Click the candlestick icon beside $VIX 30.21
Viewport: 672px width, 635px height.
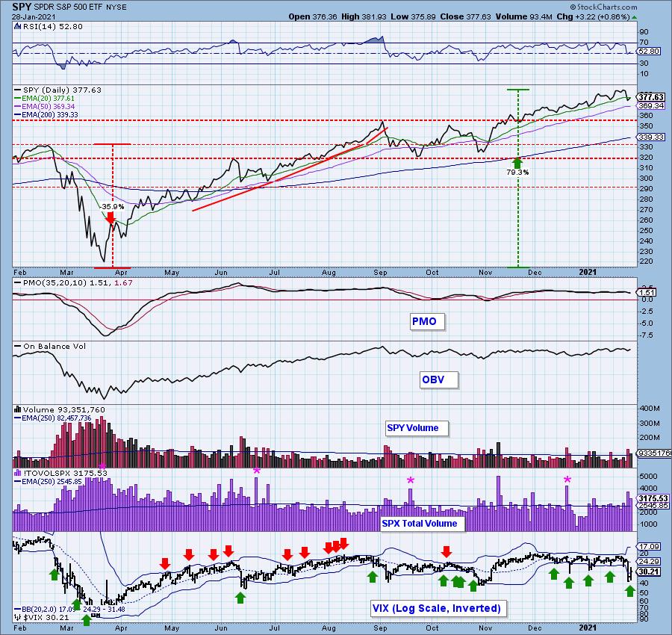(18, 617)
